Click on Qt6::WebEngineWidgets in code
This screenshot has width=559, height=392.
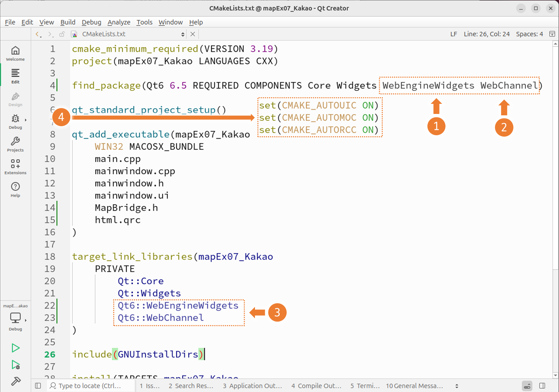[x=178, y=306]
